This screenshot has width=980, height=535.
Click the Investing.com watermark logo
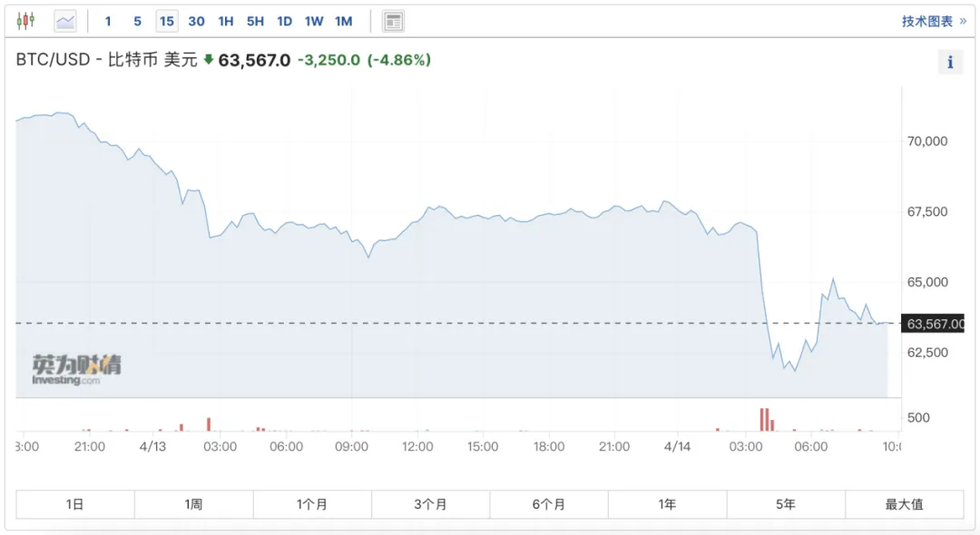click(76, 370)
